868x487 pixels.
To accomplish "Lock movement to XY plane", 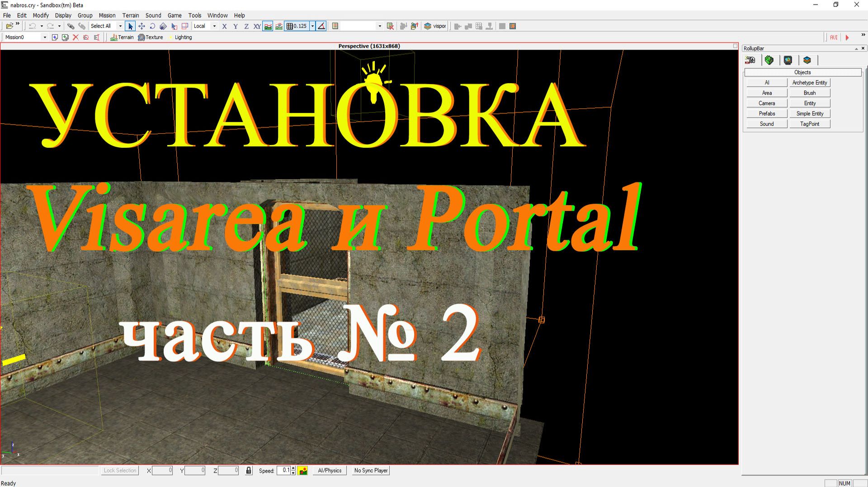I will (257, 26).
